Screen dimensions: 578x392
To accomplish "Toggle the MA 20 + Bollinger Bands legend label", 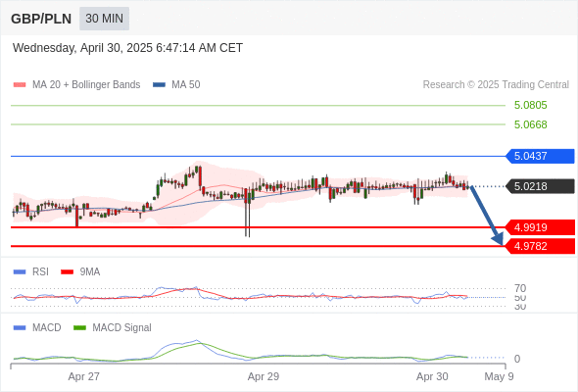I will [x=86, y=85].
